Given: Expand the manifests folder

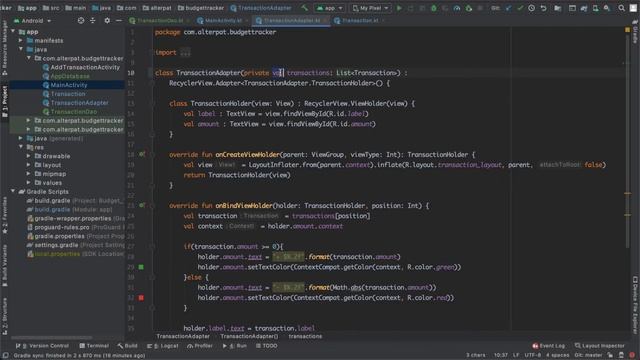Looking at the screenshot, I should click(21, 40).
